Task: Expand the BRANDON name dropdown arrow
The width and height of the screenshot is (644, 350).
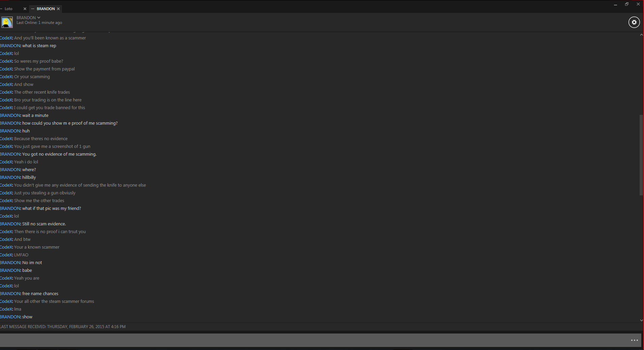Action: [39, 18]
